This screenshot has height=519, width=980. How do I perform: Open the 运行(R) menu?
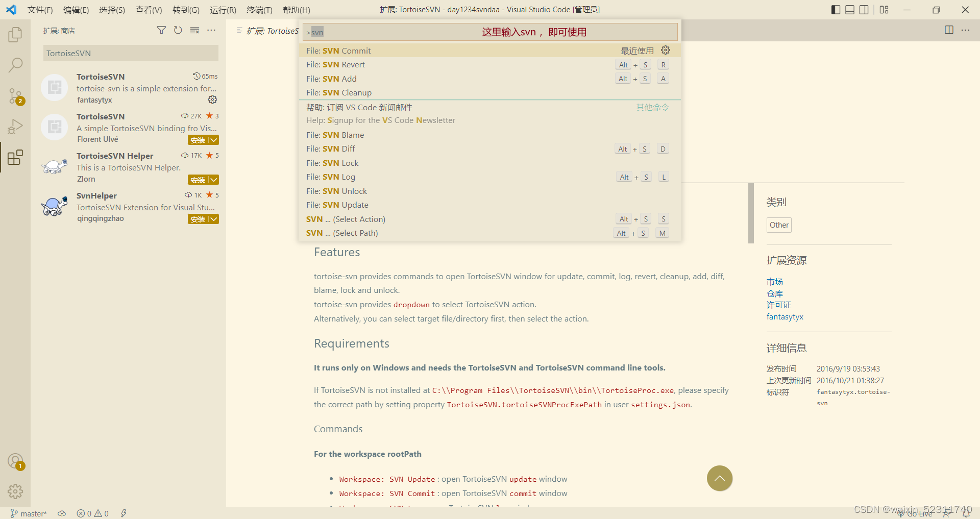point(223,10)
